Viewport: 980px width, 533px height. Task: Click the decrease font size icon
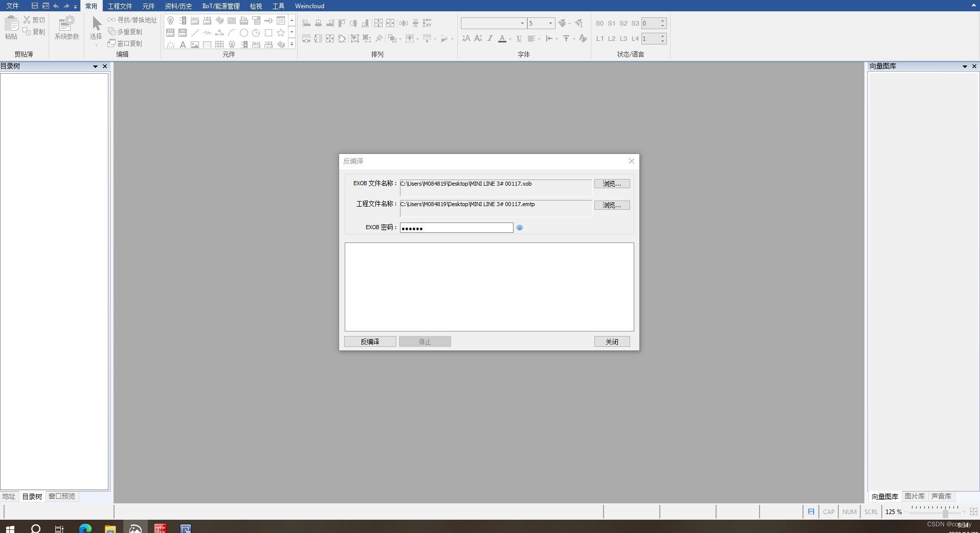click(478, 38)
